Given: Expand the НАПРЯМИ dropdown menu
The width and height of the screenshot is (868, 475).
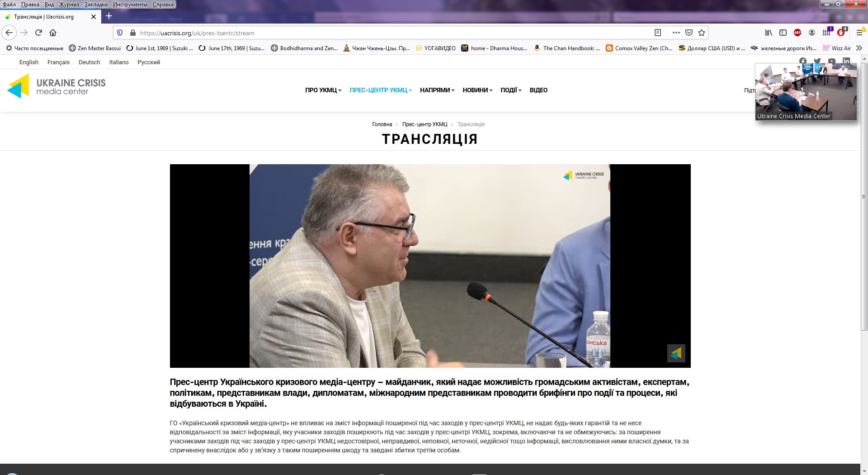Looking at the screenshot, I should tap(437, 90).
